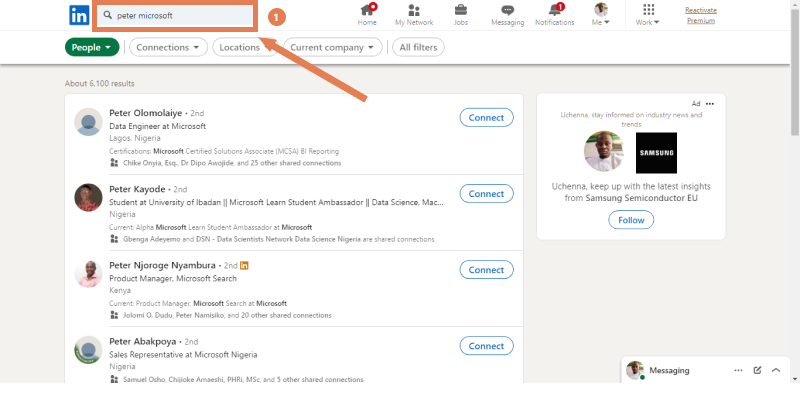Screen dimensions: 800x401
Task: Click Peter Olomolaiye's avatar
Action: pyautogui.click(x=88, y=122)
